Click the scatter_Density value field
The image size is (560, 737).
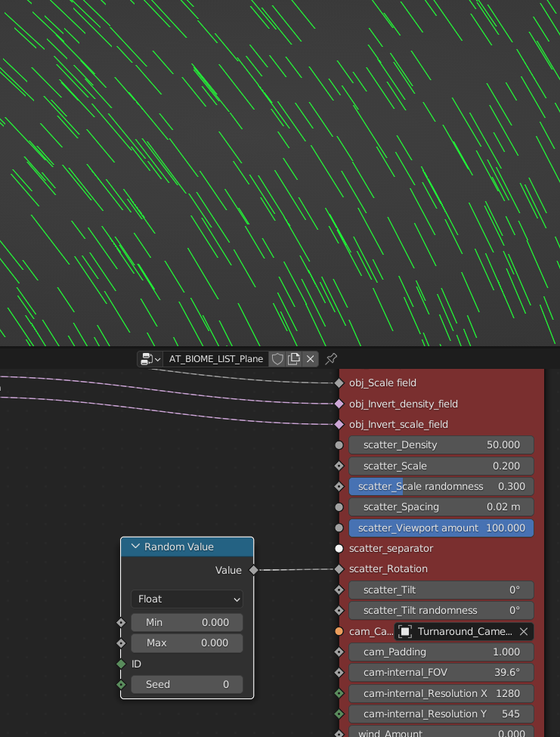coord(441,445)
